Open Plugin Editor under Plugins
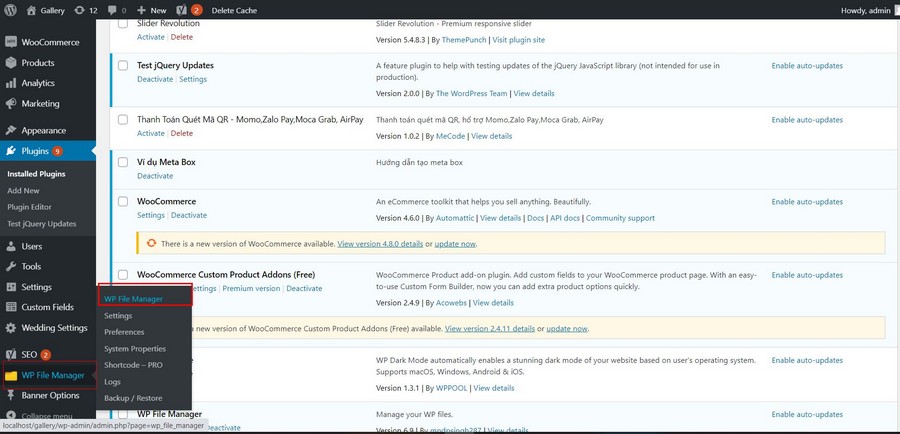 click(x=29, y=207)
